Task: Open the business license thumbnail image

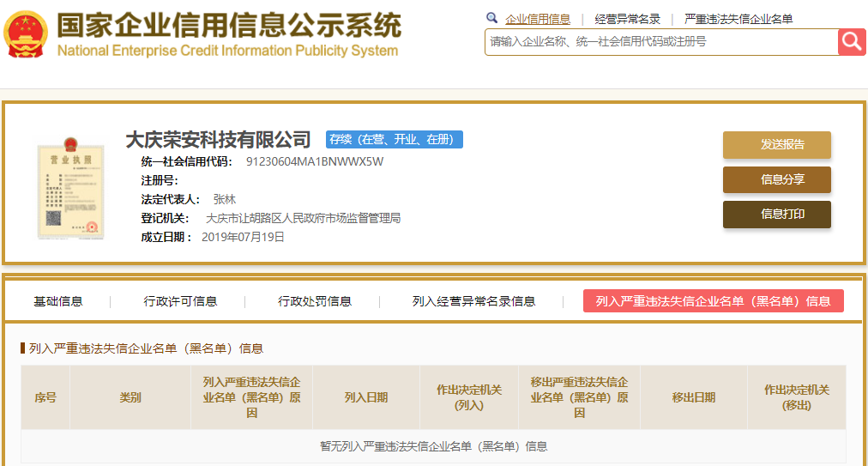Action: point(70,189)
